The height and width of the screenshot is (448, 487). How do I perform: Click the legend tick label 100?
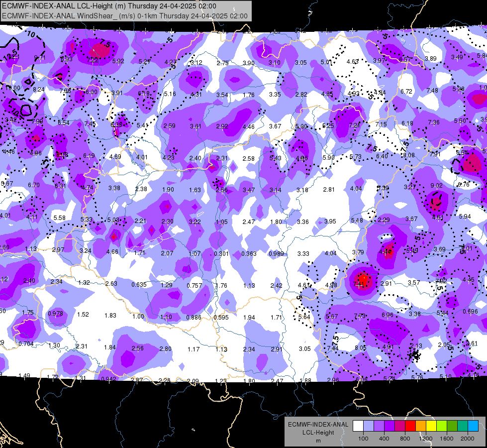(x=363, y=439)
